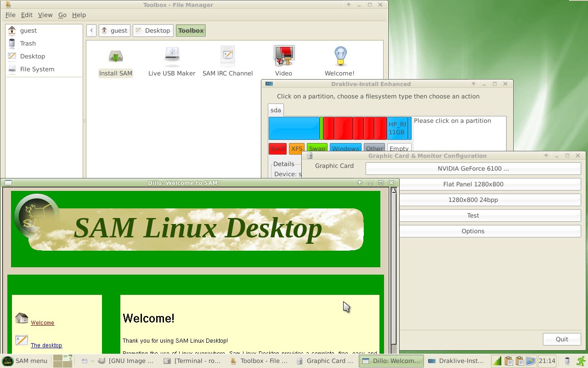The image size is (588, 368).
Task: Click the show desktop taskbar icon
Action: pyautogui.click(x=85, y=361)
